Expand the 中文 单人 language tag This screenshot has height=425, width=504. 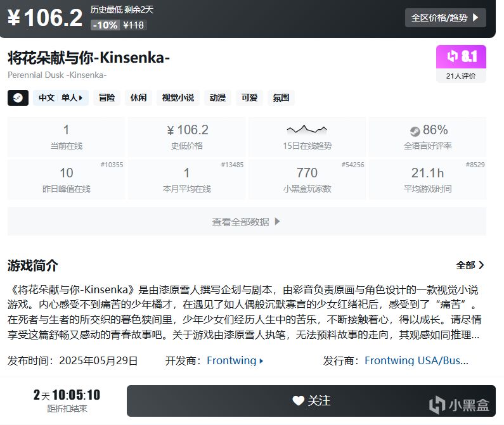coord(61,98)
